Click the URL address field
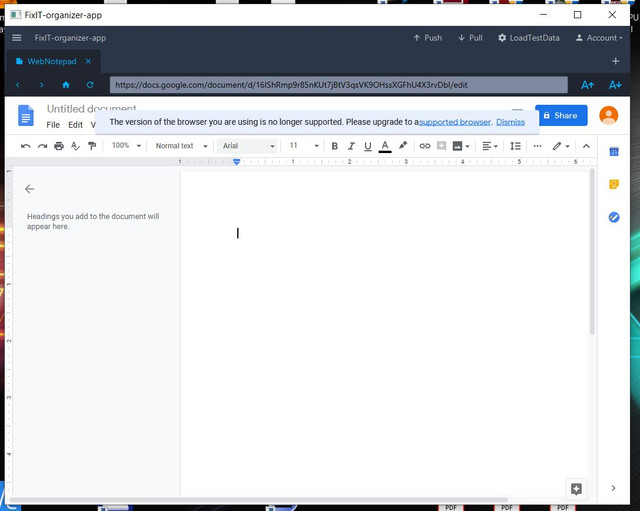 coord(338,85)
